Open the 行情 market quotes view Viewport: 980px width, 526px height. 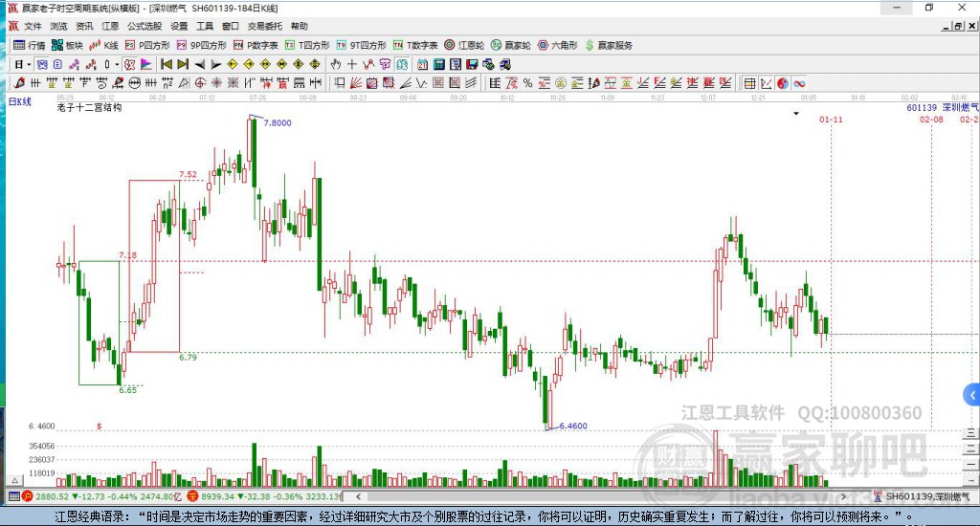[30, 45]
